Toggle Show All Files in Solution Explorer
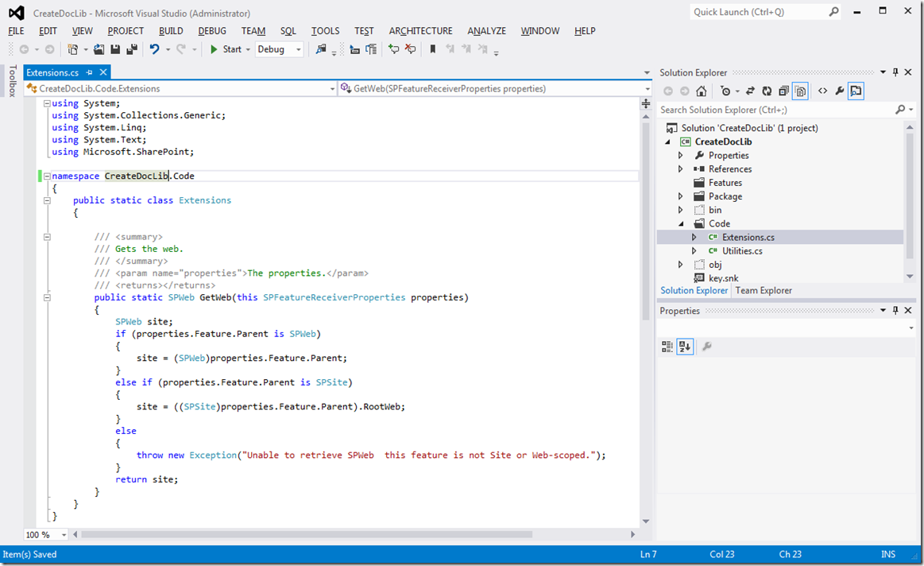 coord(800,91)
